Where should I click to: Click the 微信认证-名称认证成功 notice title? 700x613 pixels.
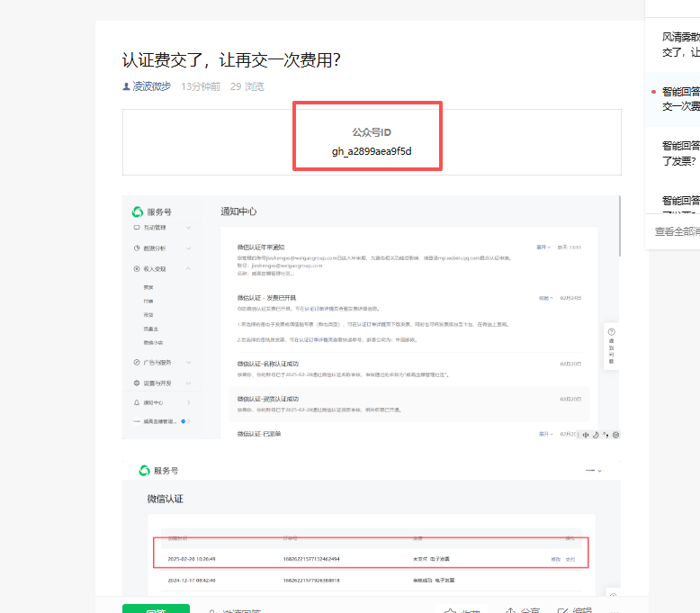[x=268, y=364]
